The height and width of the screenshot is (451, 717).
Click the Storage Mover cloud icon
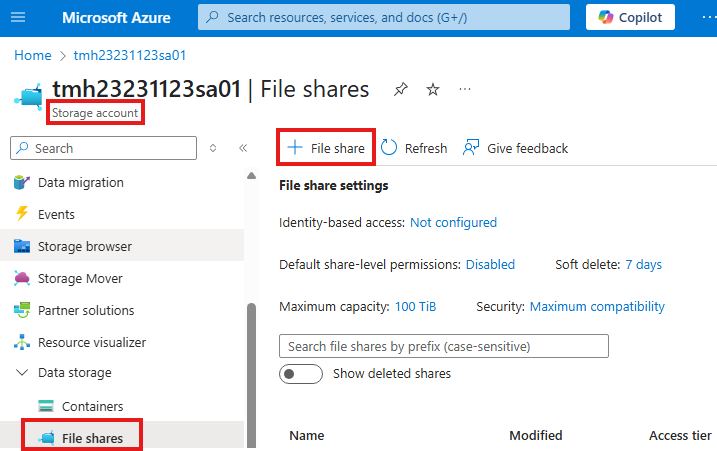pyautogui.click(x=22, y=278)
